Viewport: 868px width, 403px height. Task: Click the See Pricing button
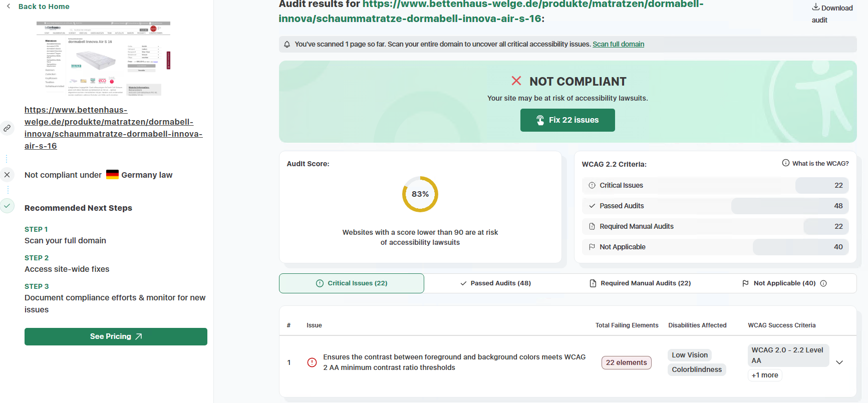click(116, 336)
